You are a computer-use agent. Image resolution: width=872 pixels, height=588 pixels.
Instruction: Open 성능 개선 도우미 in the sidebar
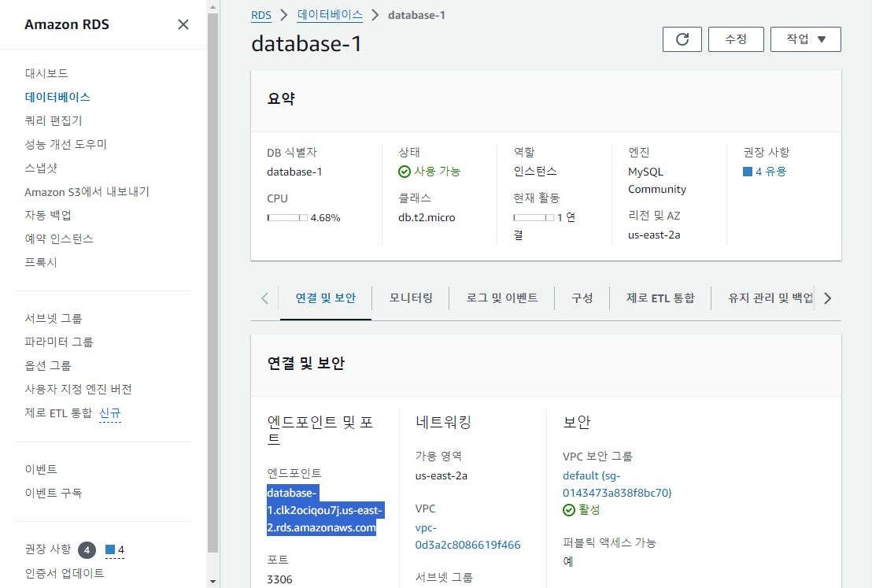pos(65,144)
